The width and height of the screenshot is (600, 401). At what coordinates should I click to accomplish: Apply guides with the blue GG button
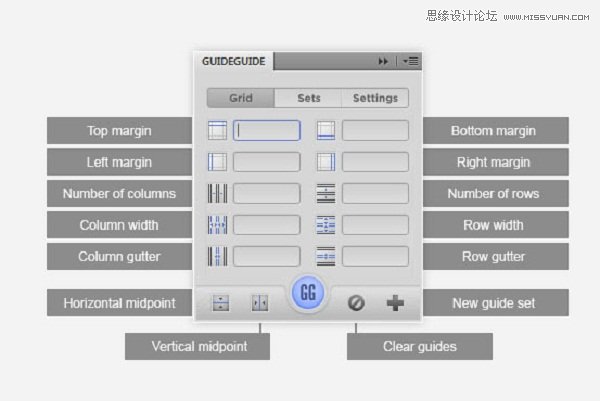(x=308, y=293)
